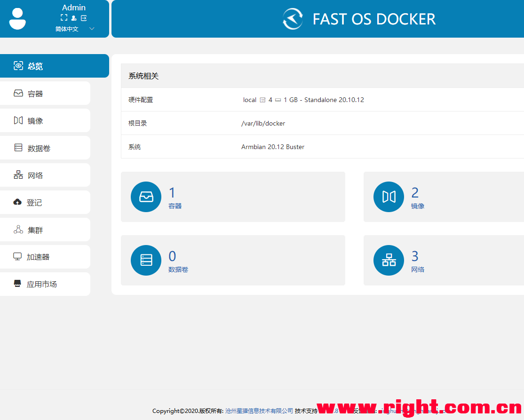
Task: Click the round inbox icon on the containers card
Action: pyautogui.click(x=146, y=197)
